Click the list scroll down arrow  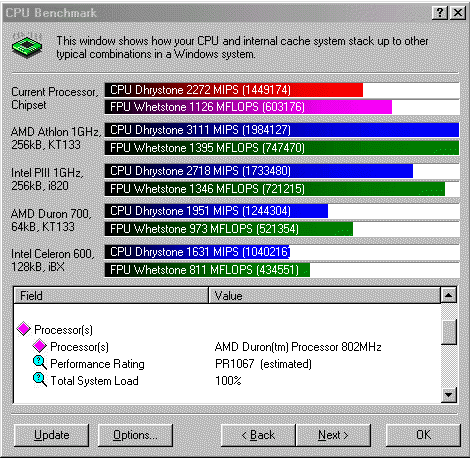(448, 395)
